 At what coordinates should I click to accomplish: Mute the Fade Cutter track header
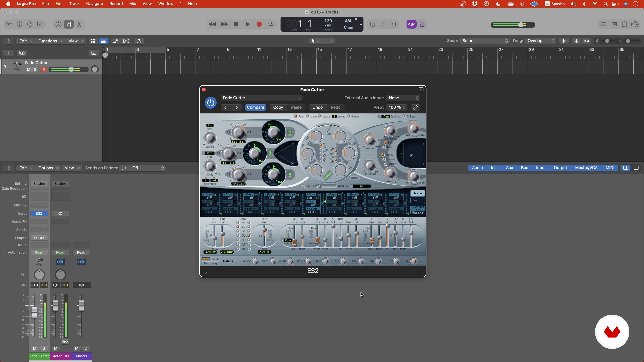[x=29, y=69]
